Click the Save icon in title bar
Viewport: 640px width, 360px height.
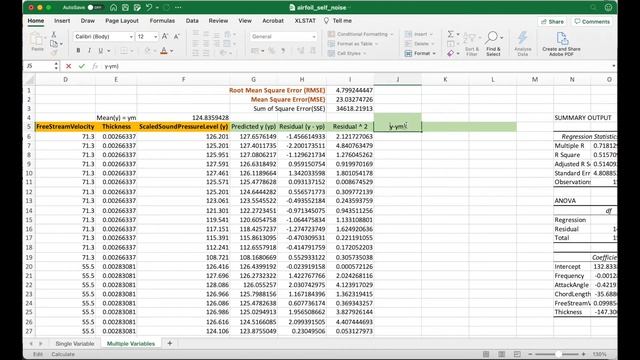pyautogui.click(x=125, y=7)
